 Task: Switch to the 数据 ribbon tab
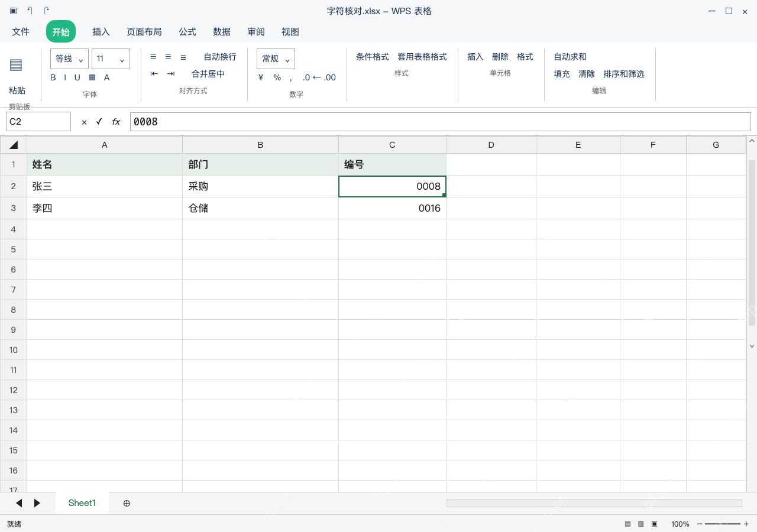tap(222, 32)
